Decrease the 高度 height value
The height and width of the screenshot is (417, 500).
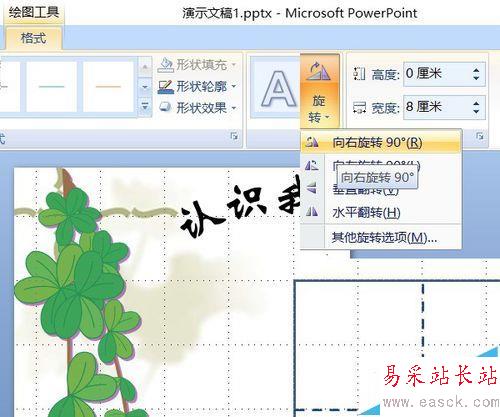coord(476,78)
